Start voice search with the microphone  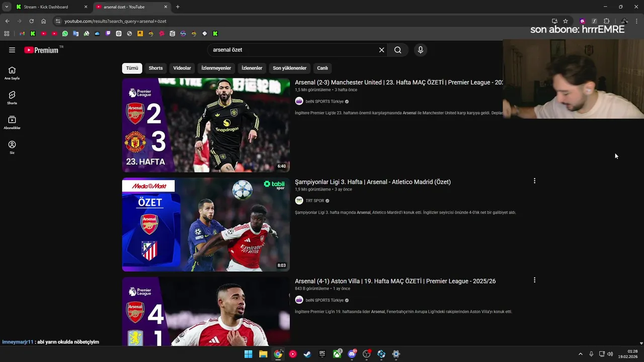click(x=421, y=50)
